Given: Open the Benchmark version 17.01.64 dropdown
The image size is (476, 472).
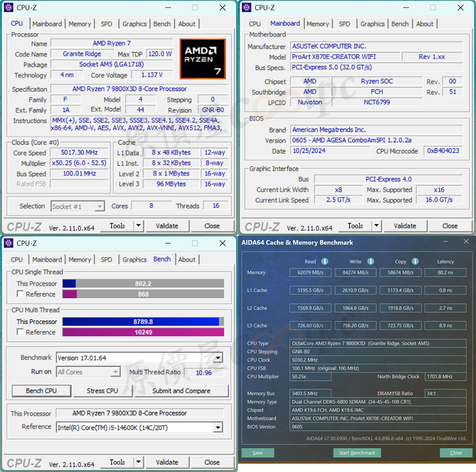Looking at the screenshot, I should click(218, 358).
